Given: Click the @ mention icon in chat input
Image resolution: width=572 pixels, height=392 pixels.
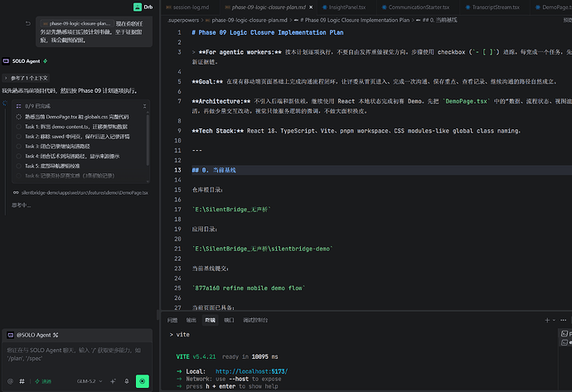Looking at the screenshot, I should (10, 381).
